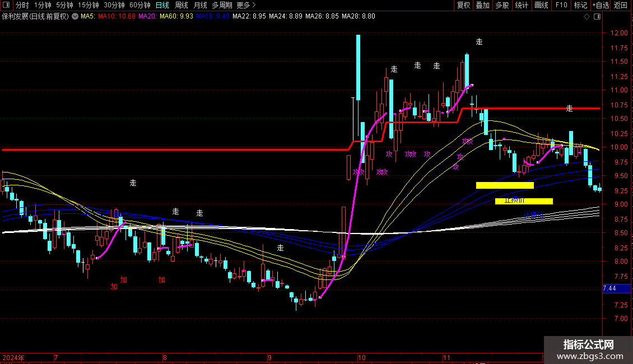Click the yellow 止损价 stop-loss bar
Screen dimensions: 633x364
point(524,201)
